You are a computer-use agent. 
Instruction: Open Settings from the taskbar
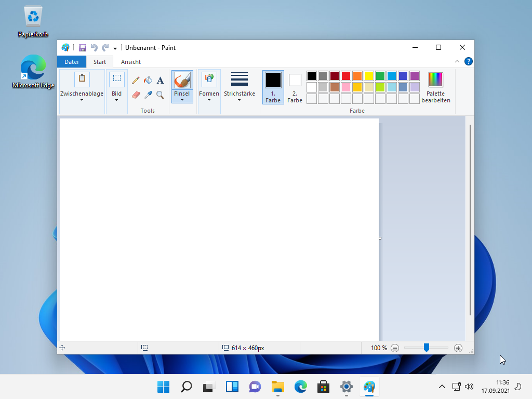346,387
